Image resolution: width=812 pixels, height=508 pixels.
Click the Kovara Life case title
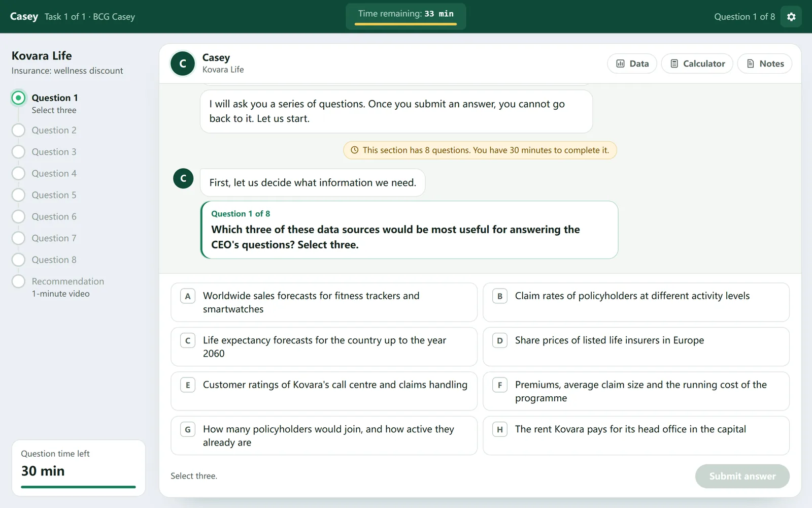point(42,55)
